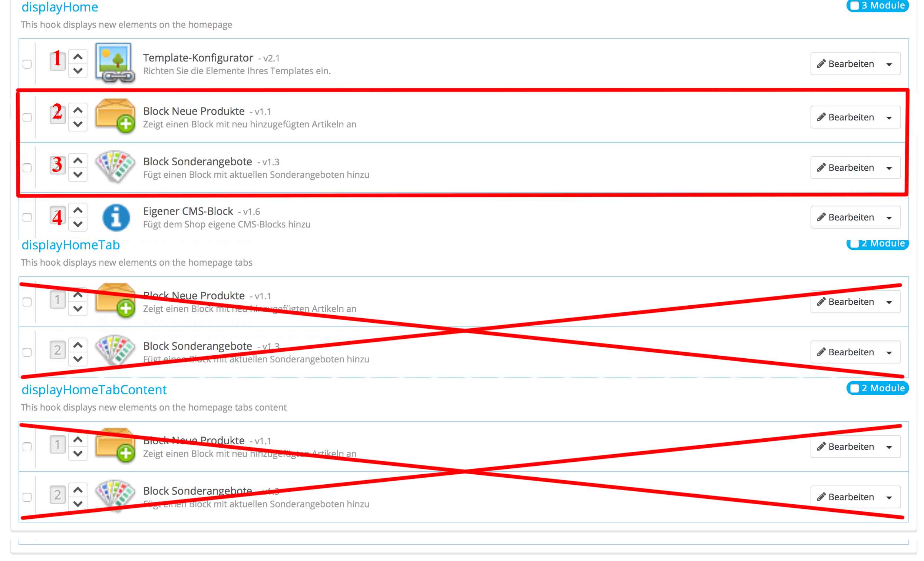Check the Block Sonderangebote checkbox in displayHomeTabContent
The width and height of the screenshot is (924, 561).
tap(27, 498)
